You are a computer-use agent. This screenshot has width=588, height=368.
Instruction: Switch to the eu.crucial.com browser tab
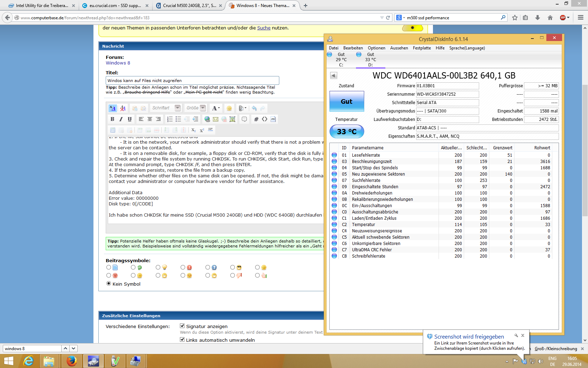115,6
